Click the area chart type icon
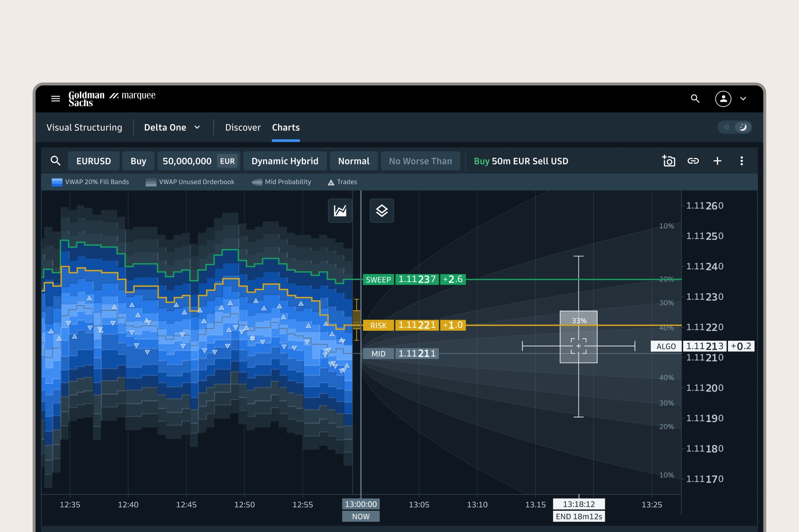The height and width of the screenshot is (532, 799). (x=340, y=211)
